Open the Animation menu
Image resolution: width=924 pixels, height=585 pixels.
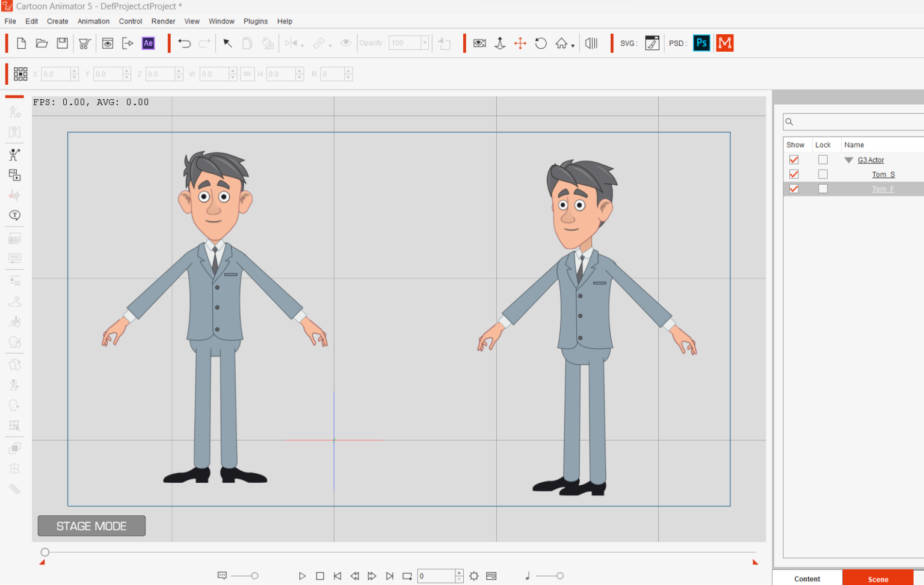[93, 21]
